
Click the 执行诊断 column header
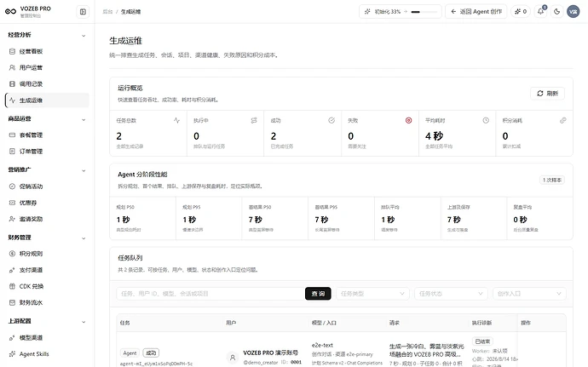481,323
